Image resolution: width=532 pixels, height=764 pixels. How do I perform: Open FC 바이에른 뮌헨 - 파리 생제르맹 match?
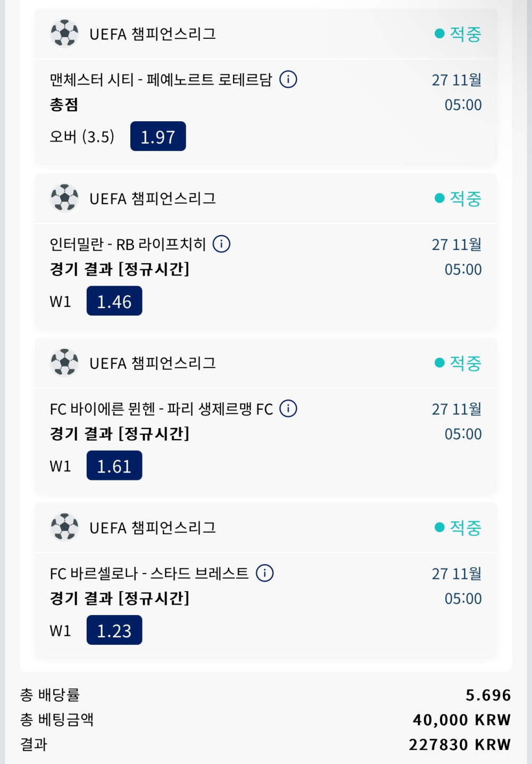(161, 409)
